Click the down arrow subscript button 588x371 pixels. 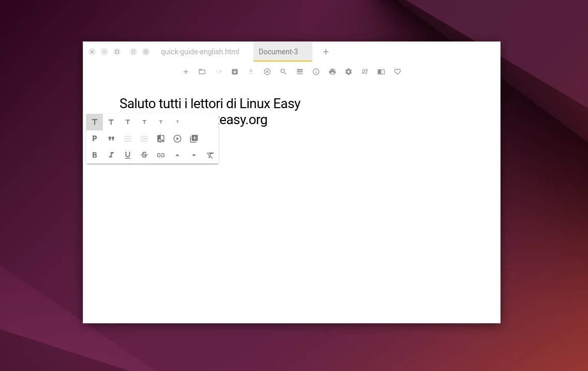pos(194,155)
